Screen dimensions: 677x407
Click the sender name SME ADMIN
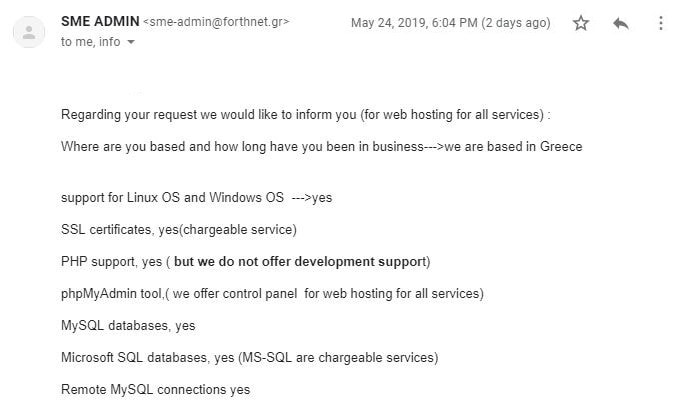click(x=100, y=21)
